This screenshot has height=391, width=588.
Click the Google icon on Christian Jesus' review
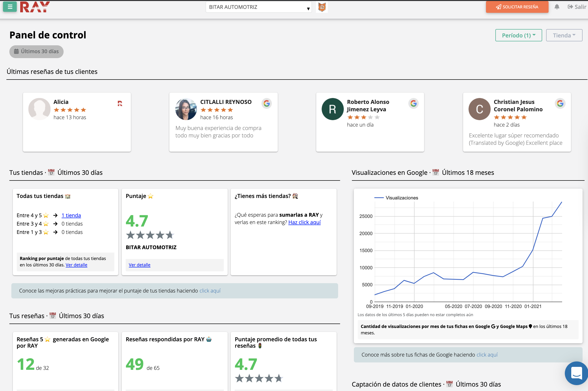[560, 103]
